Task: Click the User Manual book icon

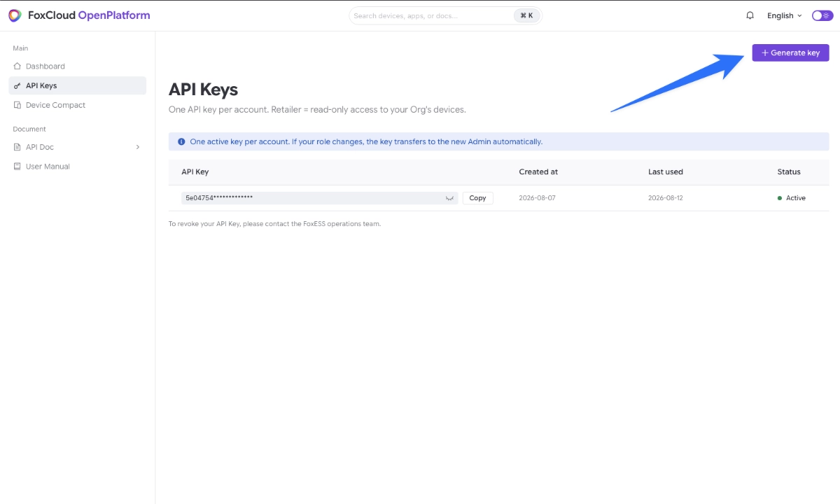Action: tap(17, 167)
